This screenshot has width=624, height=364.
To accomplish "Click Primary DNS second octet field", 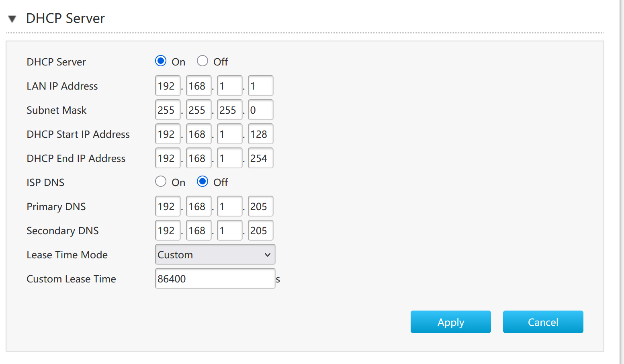I will pos(198,206).
